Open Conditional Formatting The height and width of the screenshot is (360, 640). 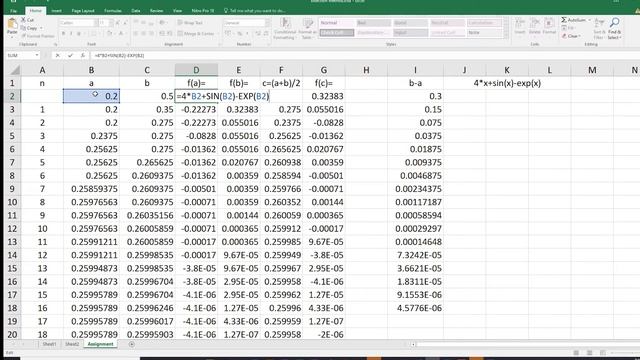285,29
